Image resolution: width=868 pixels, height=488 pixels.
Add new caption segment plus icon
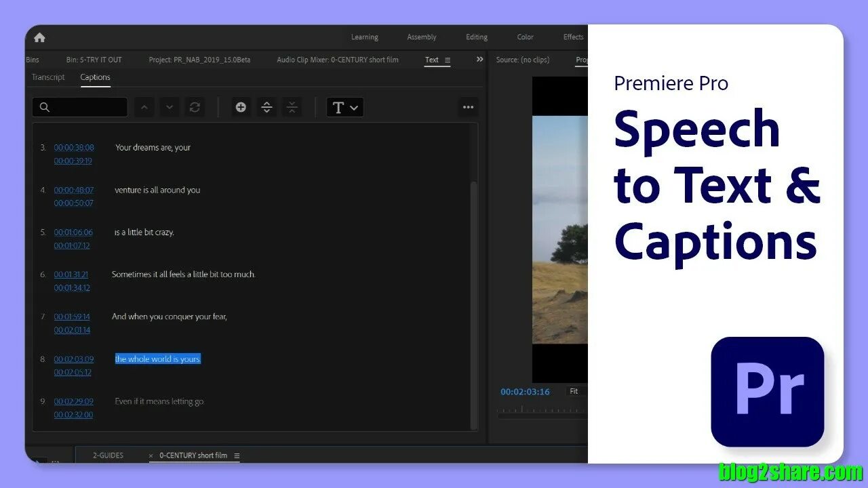(x=241, y=107)
